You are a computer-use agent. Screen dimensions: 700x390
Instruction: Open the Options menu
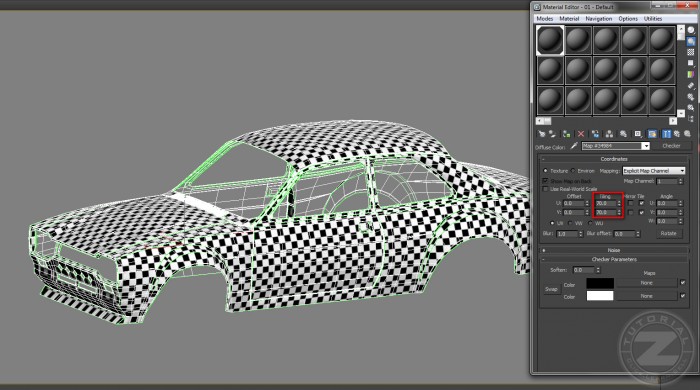628,19
